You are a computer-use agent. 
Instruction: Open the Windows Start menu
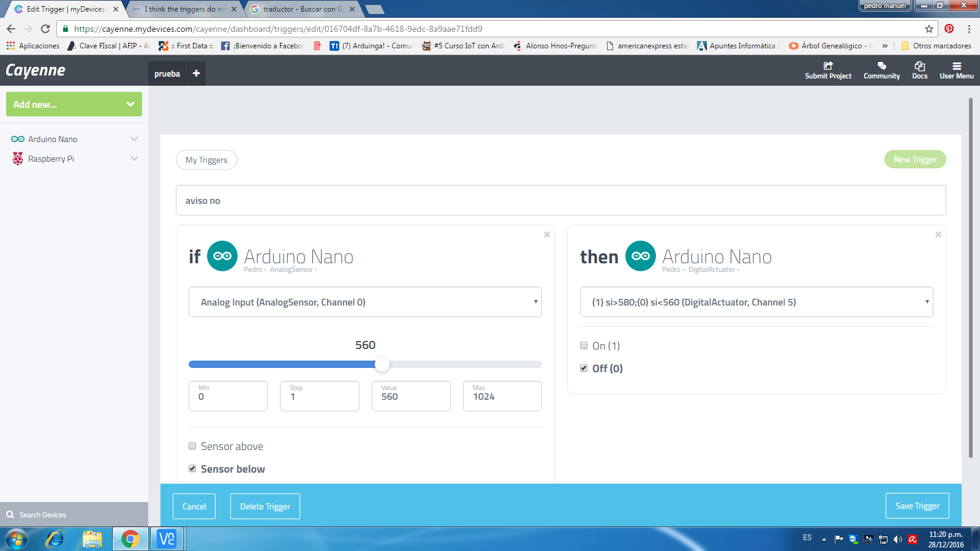17,539
